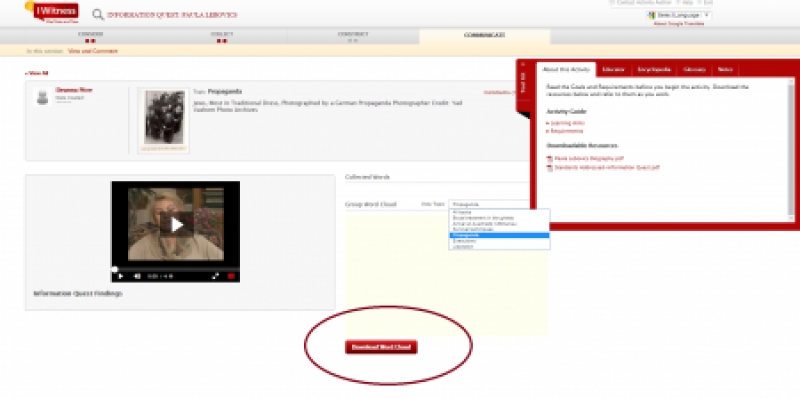The image size is (800, 398).
Task: Click the Deanna Hew user avatar
Action: click(42, 96)
